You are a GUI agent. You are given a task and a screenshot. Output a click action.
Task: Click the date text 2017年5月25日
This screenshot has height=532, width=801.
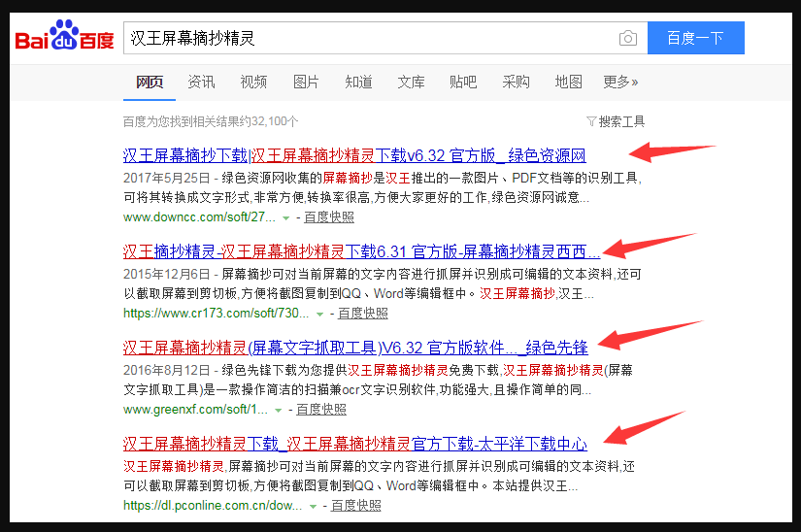167,178
